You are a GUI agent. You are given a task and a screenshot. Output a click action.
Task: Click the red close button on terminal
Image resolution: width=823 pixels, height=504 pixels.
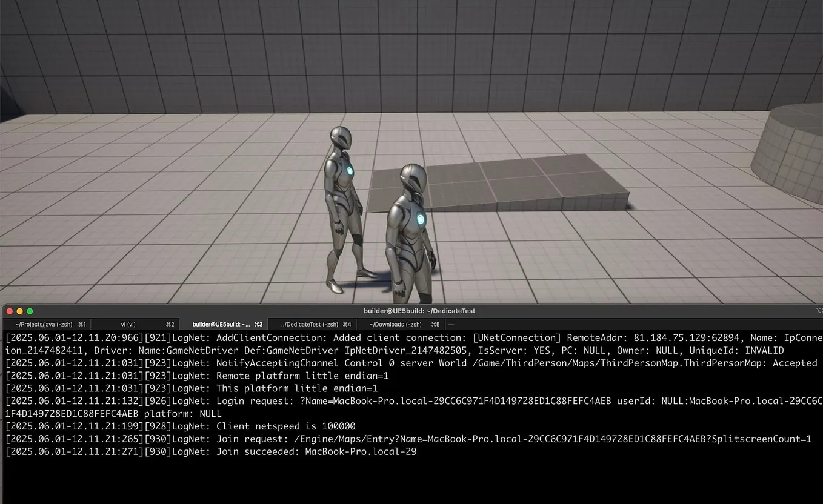pos(8,310)
